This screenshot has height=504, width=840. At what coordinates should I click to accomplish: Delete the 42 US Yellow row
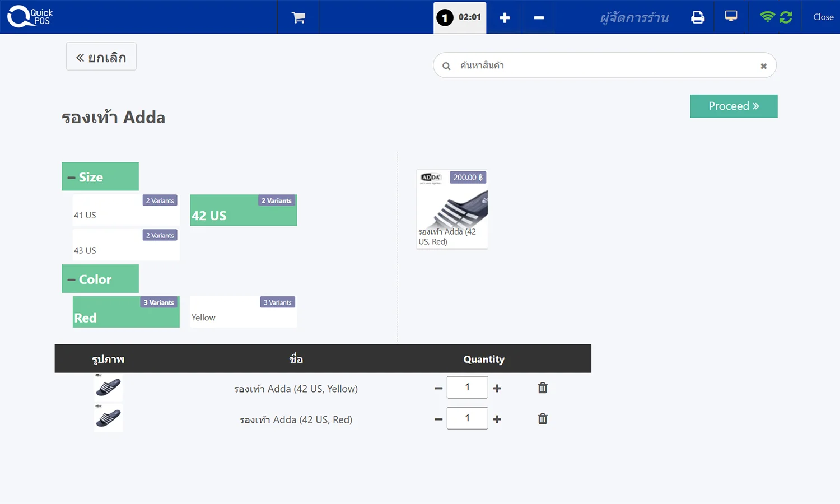(542, 388)
